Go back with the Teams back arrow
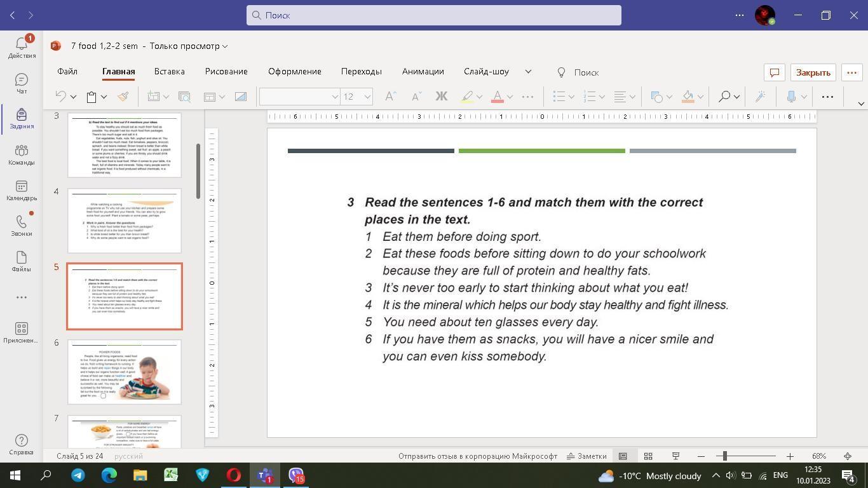Viewport: 868px width, 488px height. point(13,15)
